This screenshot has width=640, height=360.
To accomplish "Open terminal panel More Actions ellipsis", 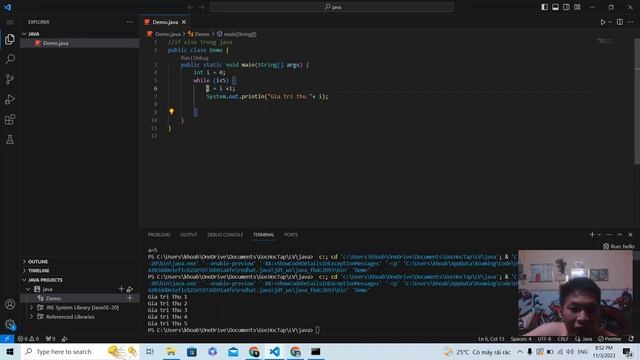I will 609,235.
